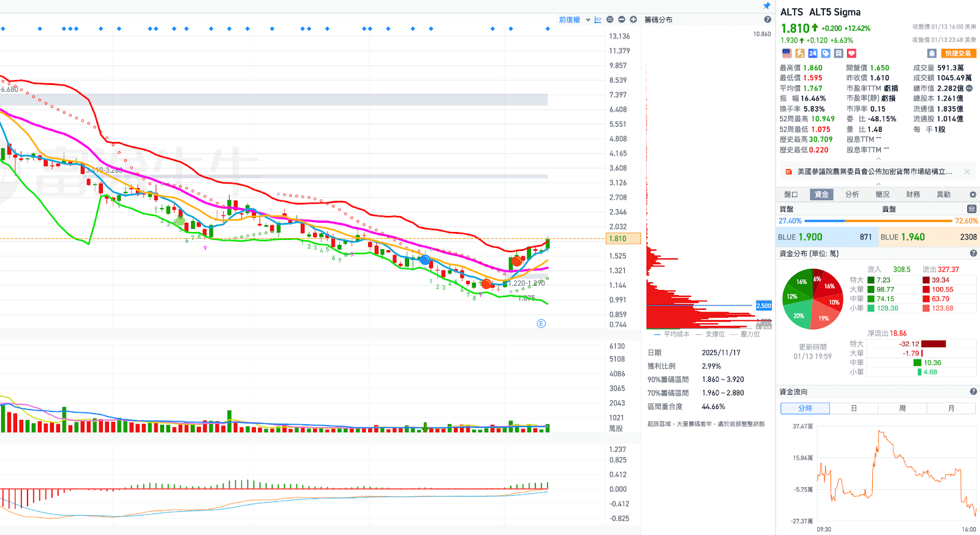980x535 pixels.
Task: Click the orange lightning icon under the price
Action: tap(800, 53)
